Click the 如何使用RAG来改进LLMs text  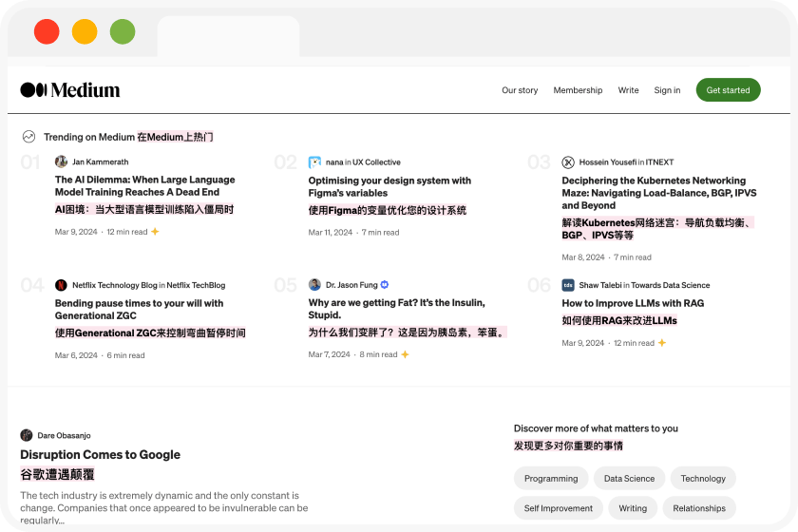[619, 321]
